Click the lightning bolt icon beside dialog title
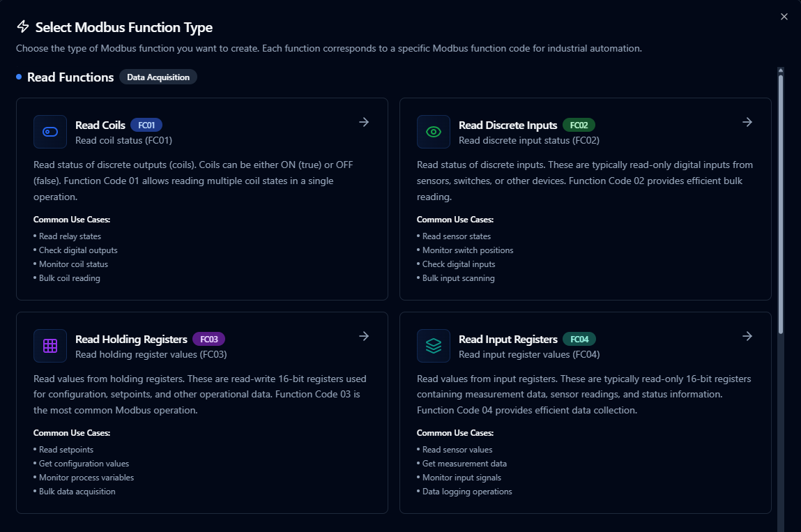Viewport: 801px width, 532px height. point(23,27)
